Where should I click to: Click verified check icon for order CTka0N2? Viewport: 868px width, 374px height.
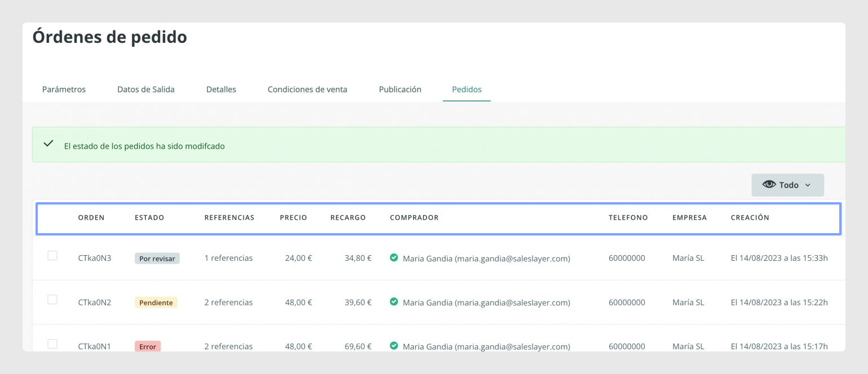(394, 302)
